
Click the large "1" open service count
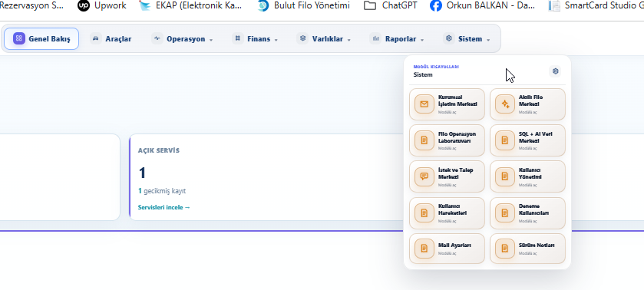(x=142, y=173)
